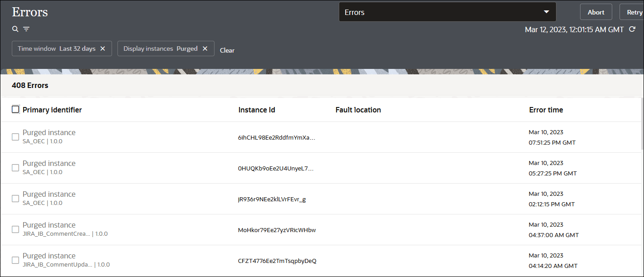Check the first Purged instance row checkbox
Viewport: 644px width, 277px height.
[x=15, y=136]
